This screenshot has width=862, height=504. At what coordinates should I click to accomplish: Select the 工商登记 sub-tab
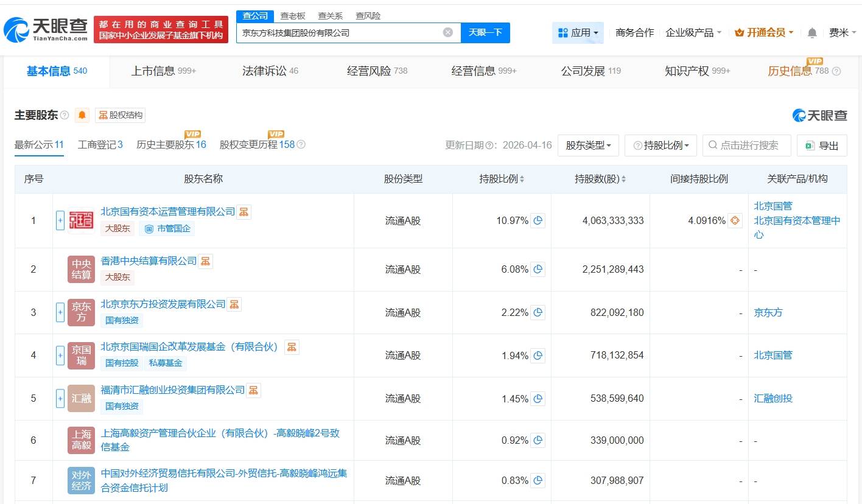click(100, 144)
